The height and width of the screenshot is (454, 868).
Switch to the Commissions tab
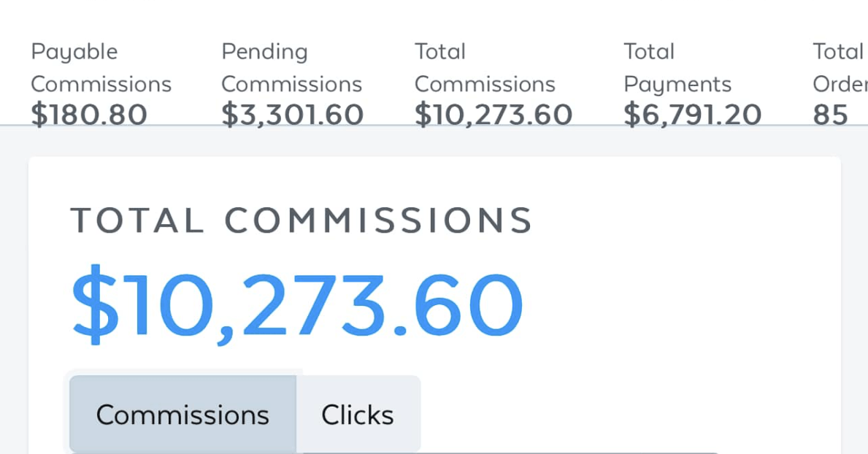183,415
